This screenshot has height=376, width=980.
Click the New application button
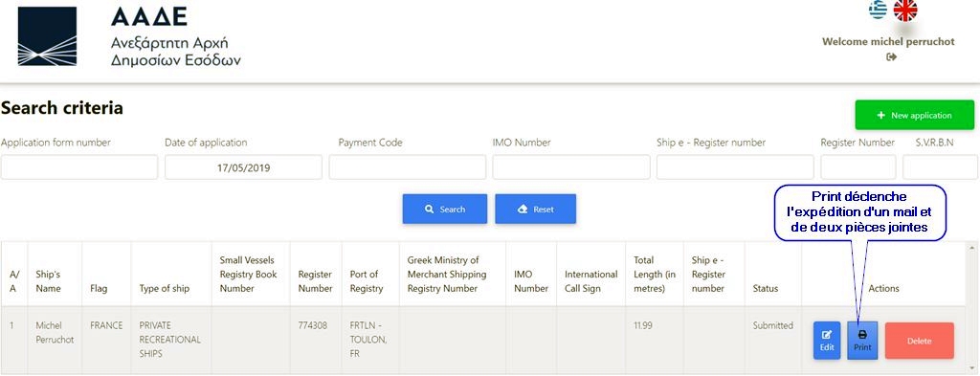[914, 115]
